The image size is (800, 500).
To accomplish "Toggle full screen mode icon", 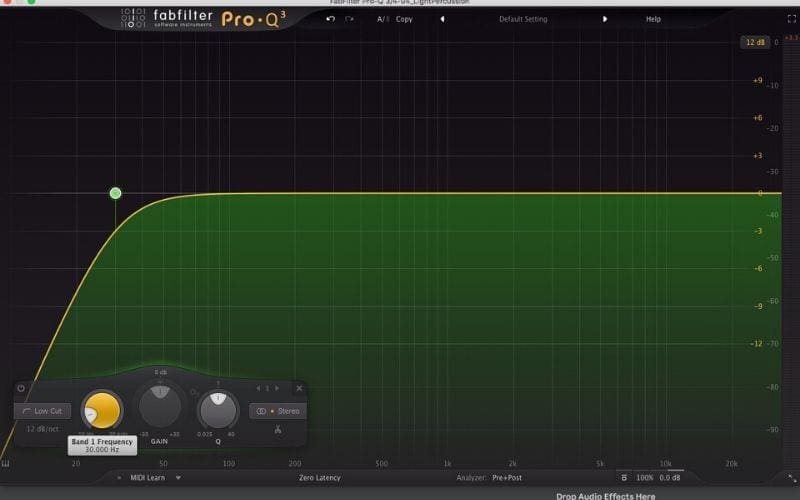I will 792,19.
